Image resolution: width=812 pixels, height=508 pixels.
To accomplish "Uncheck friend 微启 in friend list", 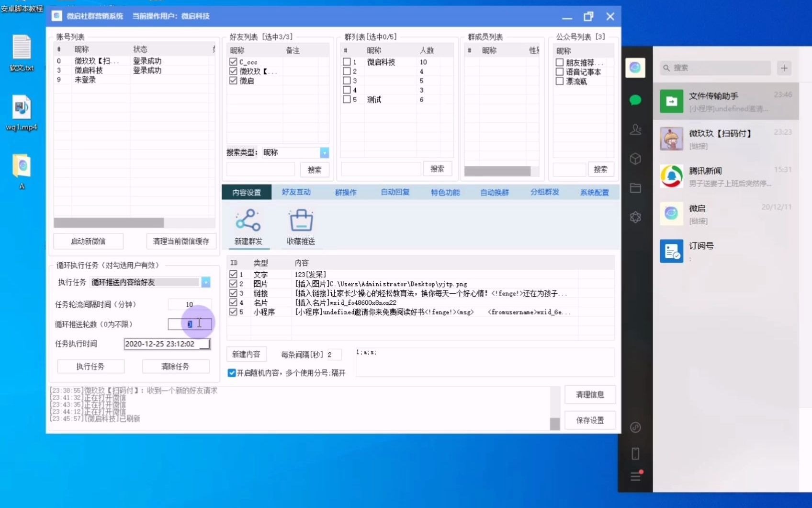I will point(233,81).
